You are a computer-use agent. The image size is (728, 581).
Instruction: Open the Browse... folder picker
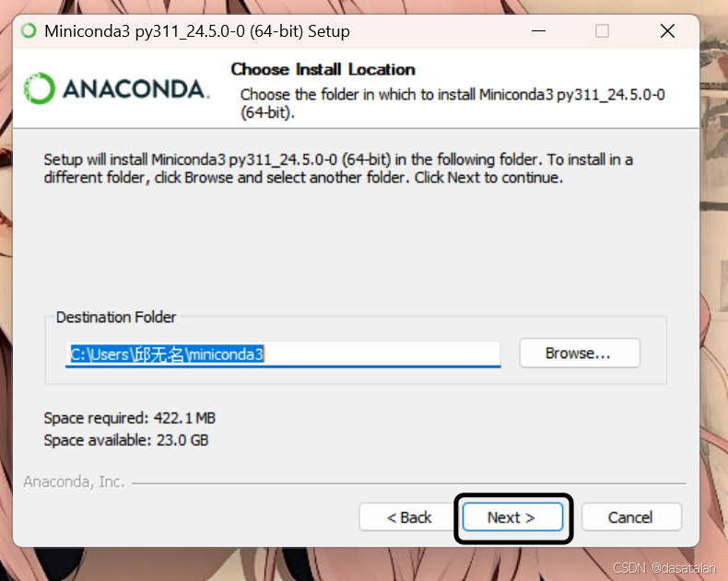coord(580,354)
